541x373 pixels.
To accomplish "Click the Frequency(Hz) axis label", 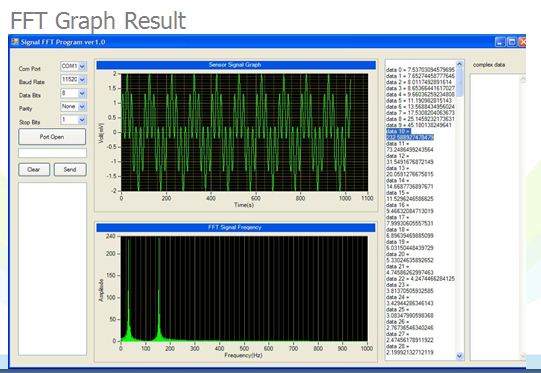I will (243, 355).
